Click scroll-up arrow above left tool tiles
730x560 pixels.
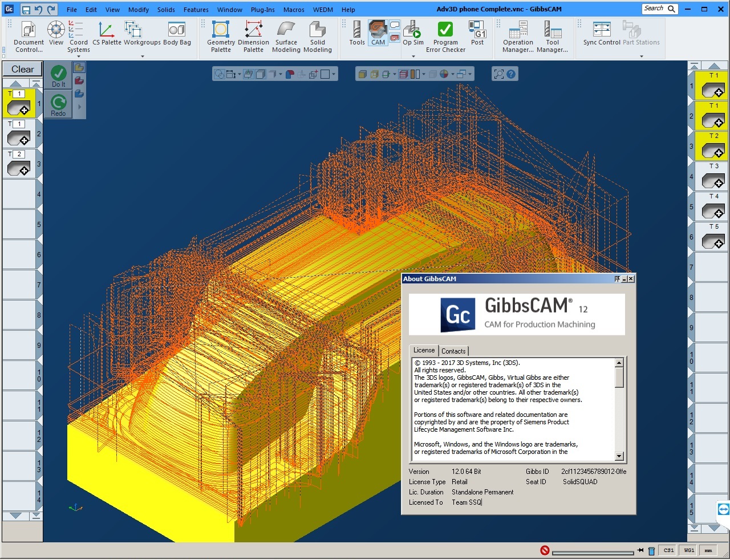coord(16,83)
